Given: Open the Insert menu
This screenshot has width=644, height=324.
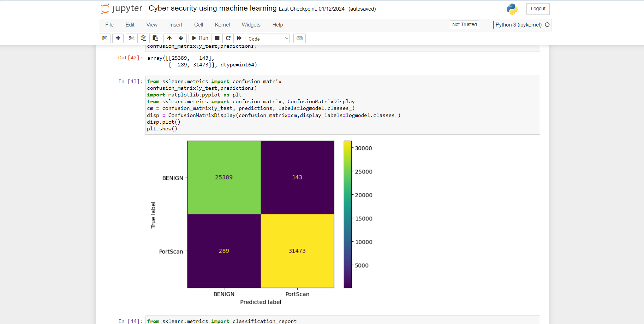Looking at the screenshot, I should pos(176,25).
